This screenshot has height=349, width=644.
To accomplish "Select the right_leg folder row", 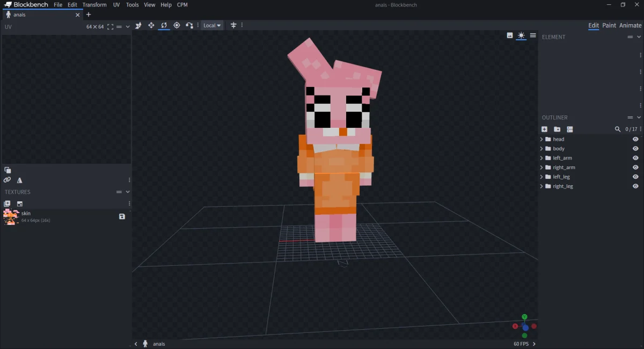I will 591,186.
